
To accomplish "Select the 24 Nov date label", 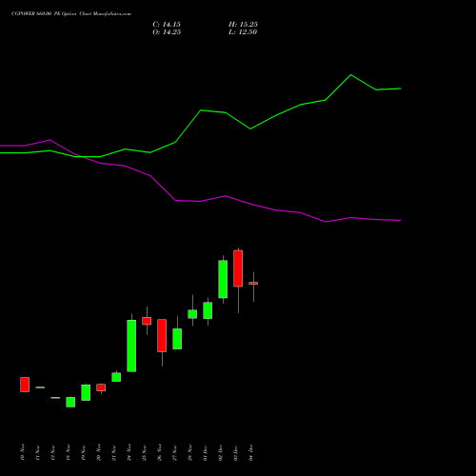I will pyautogui.click(x=129, y=452).
